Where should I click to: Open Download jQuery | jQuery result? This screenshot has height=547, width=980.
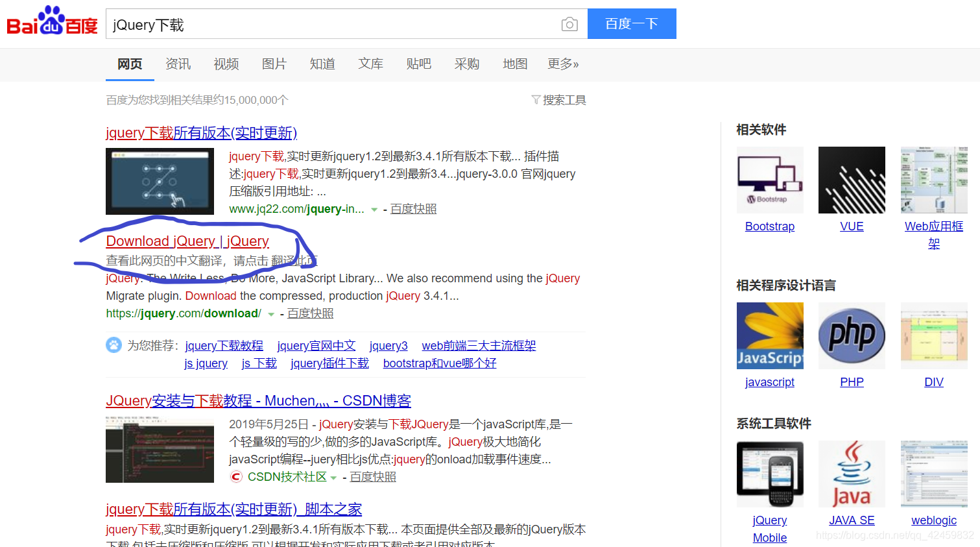187,241
